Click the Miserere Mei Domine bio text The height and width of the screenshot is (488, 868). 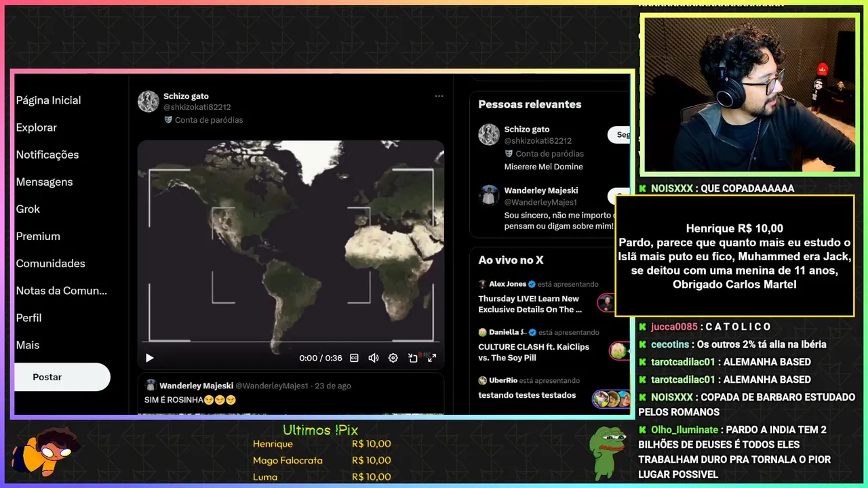pyautogui.click(x=543, y=167)
